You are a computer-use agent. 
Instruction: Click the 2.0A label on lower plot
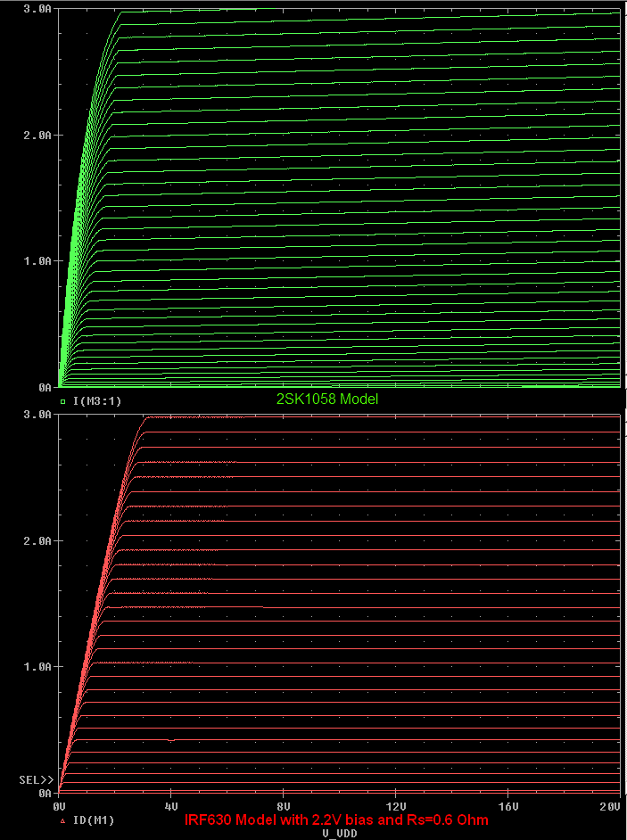[37, 541]
